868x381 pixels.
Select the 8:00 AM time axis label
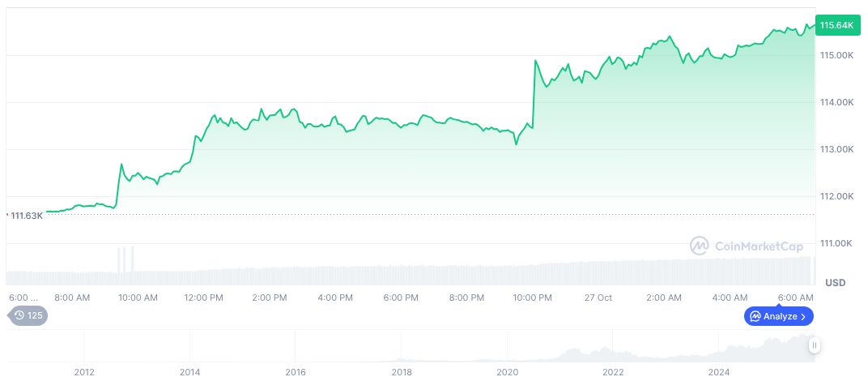72,298
